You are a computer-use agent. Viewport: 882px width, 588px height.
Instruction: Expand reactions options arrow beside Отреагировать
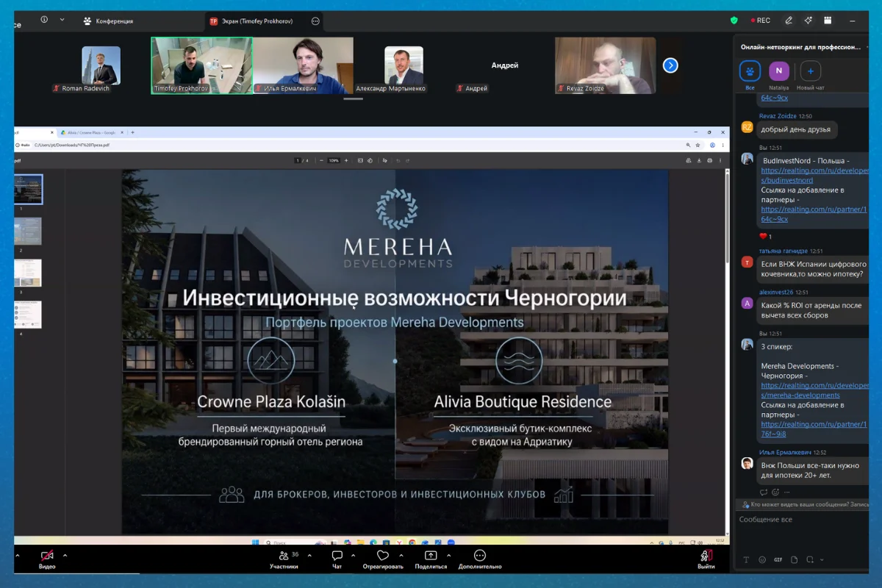(401, 556)
